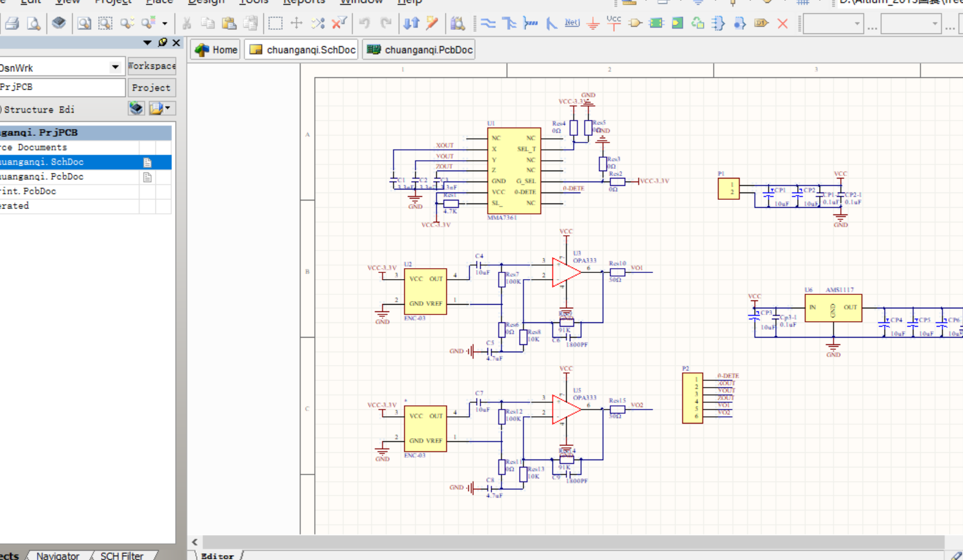963x560 pixels.
Task: Select the Place Net Label tool
Action: (572, 23)
